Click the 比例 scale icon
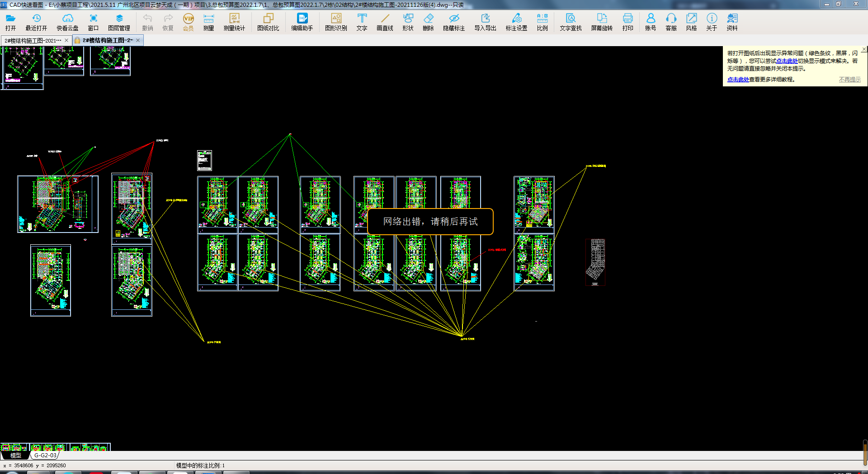The image size is (868, 474). point(542,22)
